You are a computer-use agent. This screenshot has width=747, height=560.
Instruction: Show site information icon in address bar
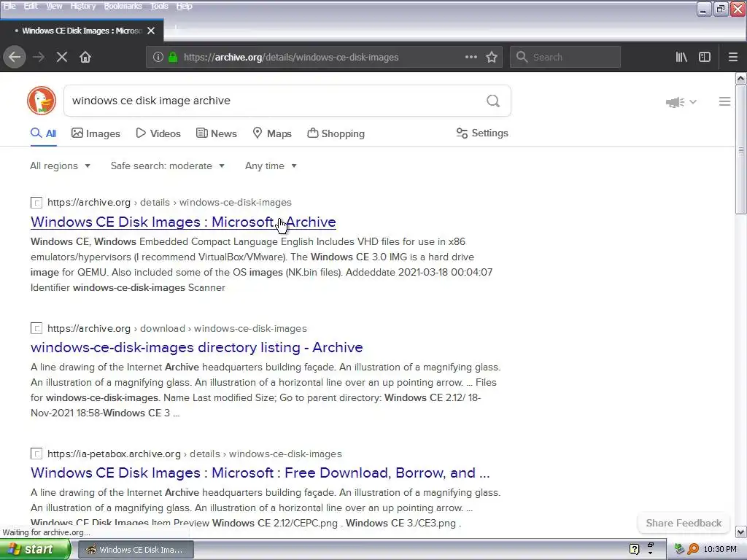click(x=158, y=57)
